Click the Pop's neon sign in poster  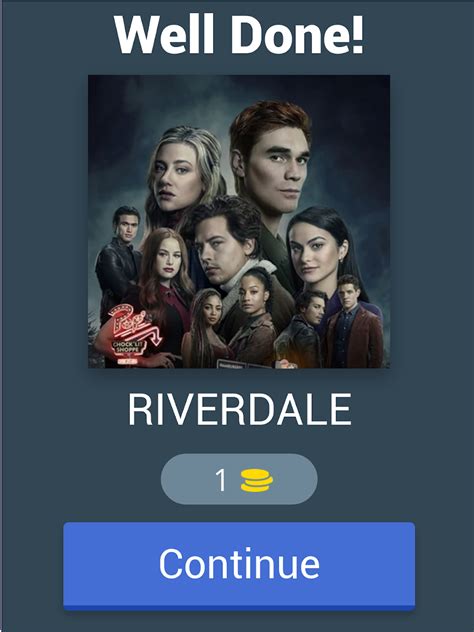134,337
